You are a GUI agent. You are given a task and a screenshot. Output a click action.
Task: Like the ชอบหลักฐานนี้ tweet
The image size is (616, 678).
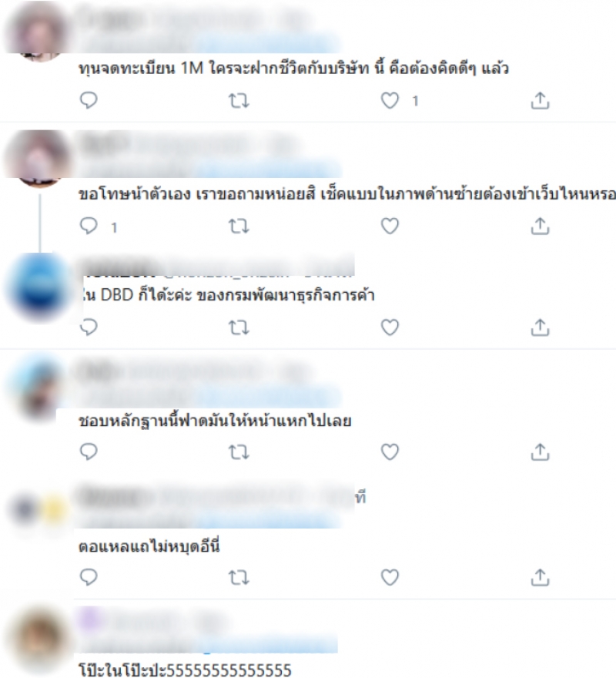[390, 451]
